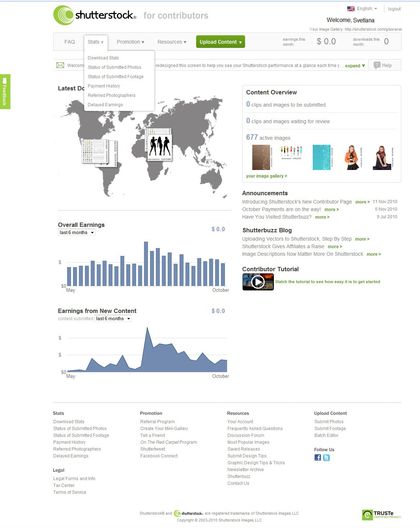Open footer Submit Footage link
Screen dimensions: 420x528
coord(330,428)
